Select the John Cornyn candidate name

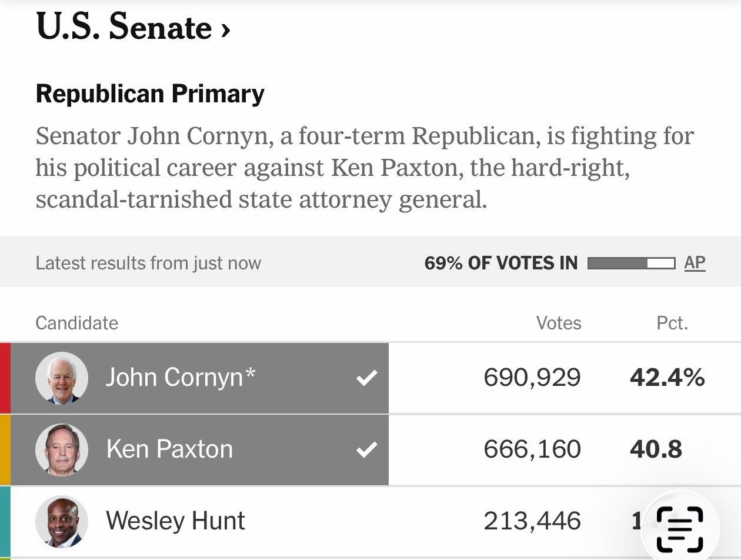pyautogui.click(x=181, y=377)
